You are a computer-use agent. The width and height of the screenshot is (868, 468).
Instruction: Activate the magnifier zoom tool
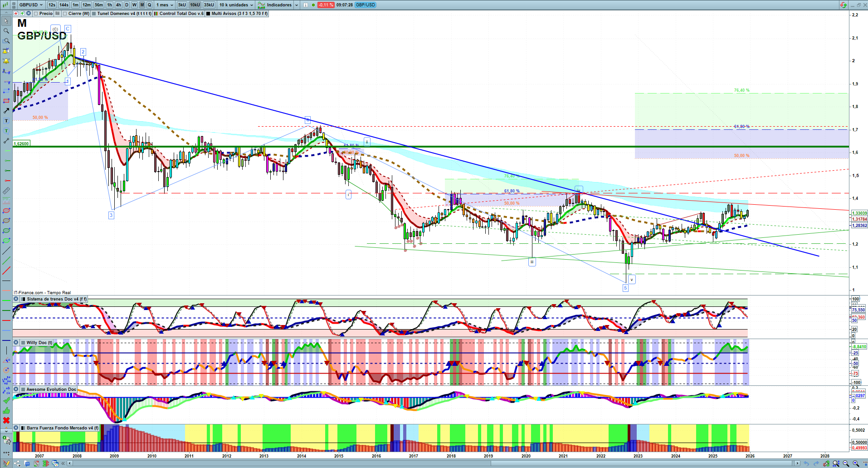click(x=6, y=31)
